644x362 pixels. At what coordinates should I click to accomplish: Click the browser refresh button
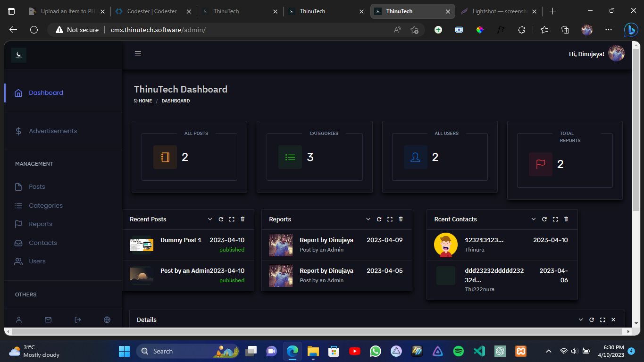coord(34,30)
